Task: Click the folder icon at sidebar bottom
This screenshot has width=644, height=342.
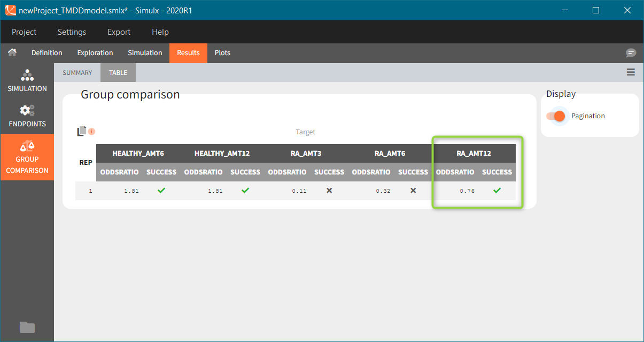Action: 27,327
